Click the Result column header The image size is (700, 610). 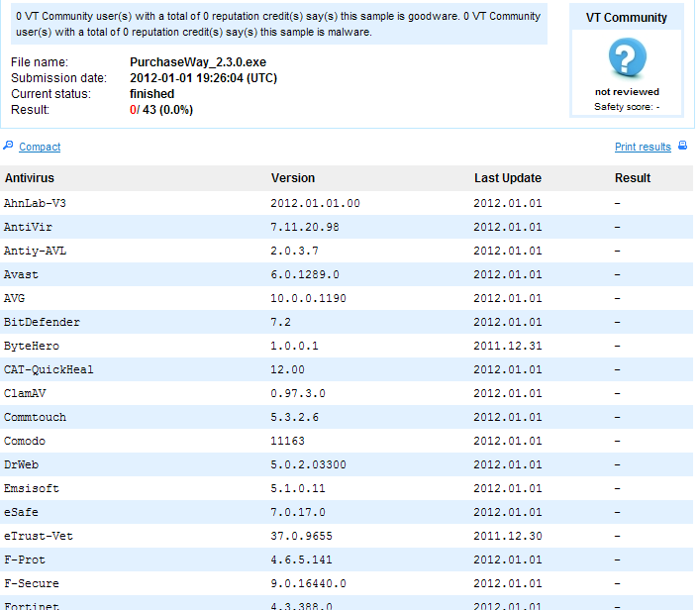click(x=632, y=178)
